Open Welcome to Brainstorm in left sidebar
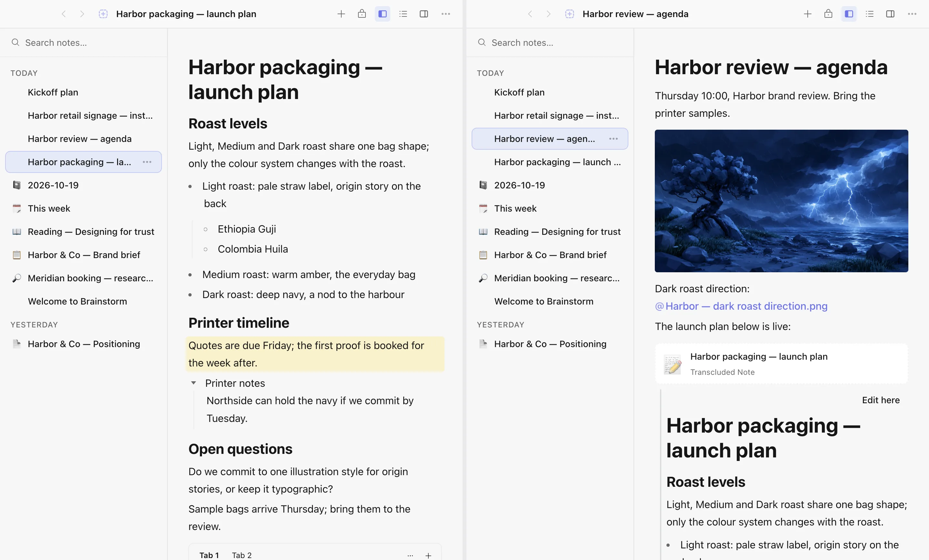929x560 pixels. tap(83, 301)
